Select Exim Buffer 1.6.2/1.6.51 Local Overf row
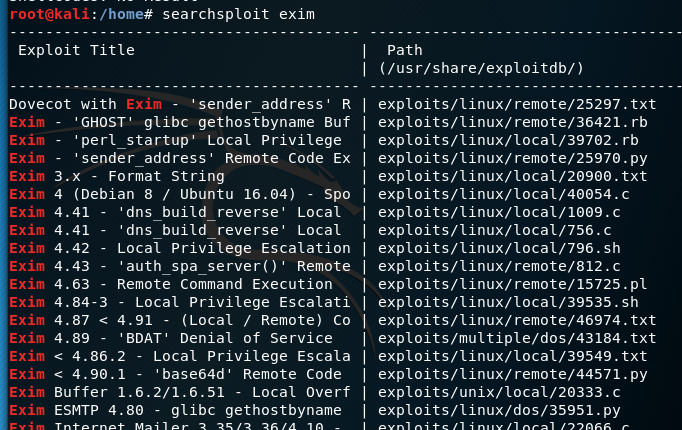This screenshot has width=682, height=430. tap(180, 392)
